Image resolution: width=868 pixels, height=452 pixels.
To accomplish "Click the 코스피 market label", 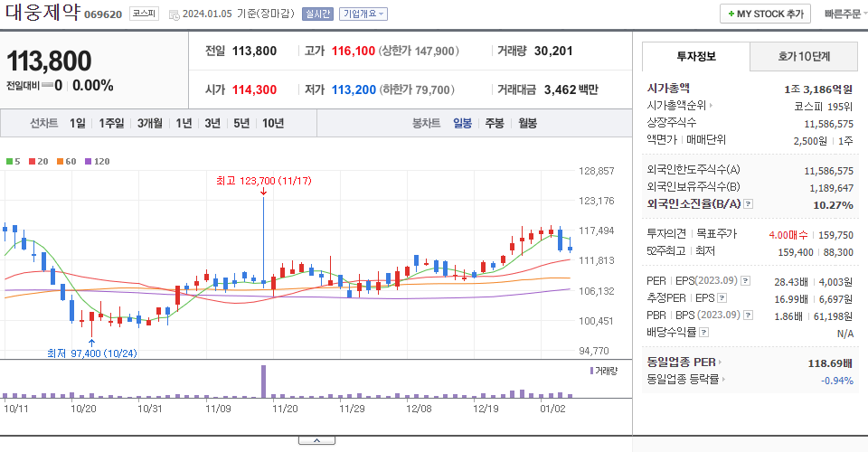I will 144,14.
